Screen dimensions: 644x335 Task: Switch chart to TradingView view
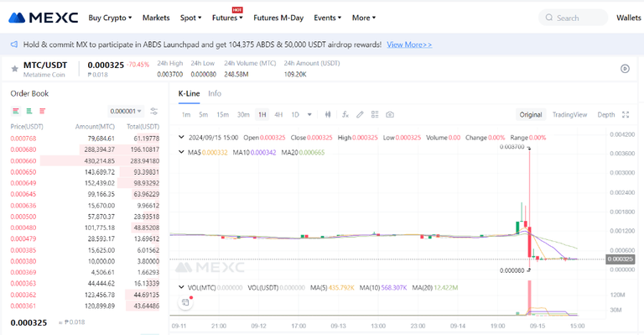click(569, 115)
